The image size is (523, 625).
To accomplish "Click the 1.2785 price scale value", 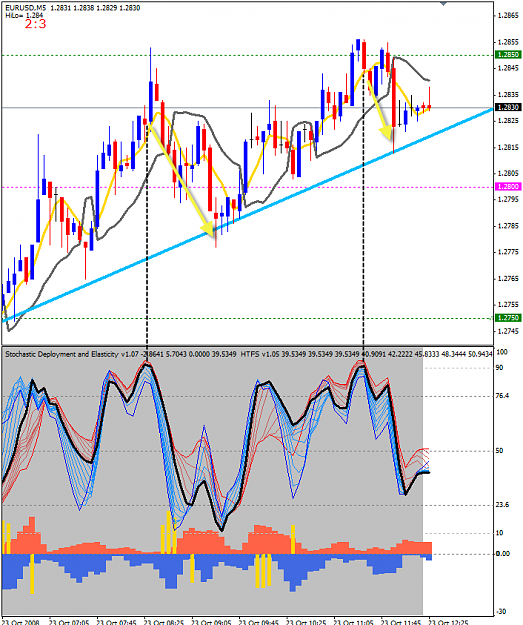I will tap(509, 226).
